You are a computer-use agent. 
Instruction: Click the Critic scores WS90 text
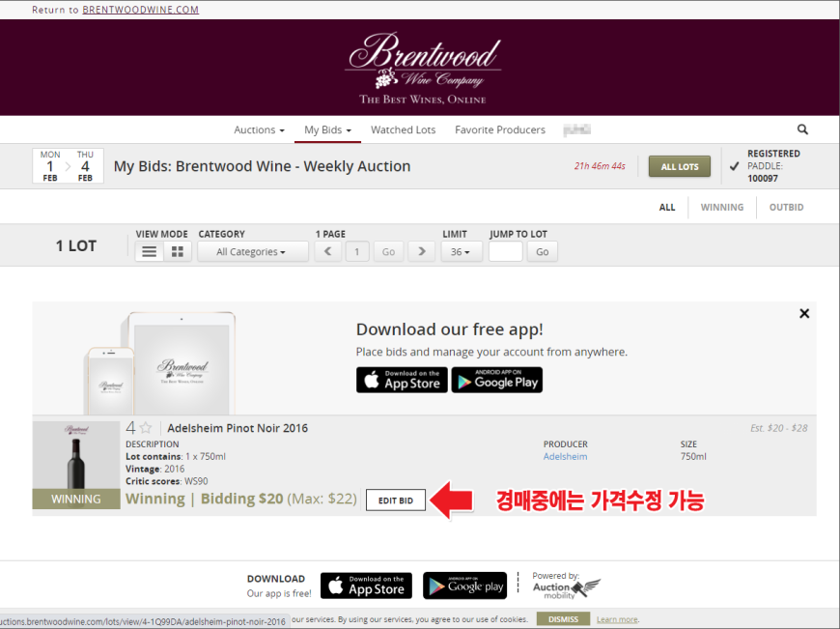tap(167, 481)
